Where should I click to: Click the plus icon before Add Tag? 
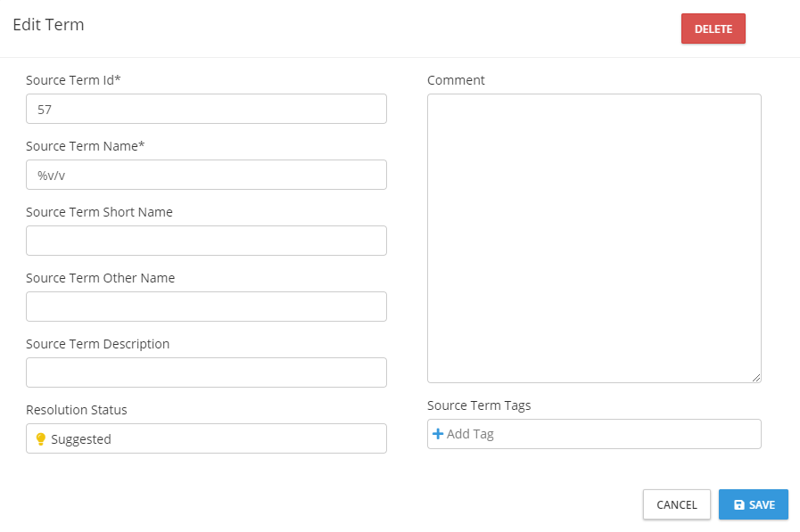click(437, 434)
